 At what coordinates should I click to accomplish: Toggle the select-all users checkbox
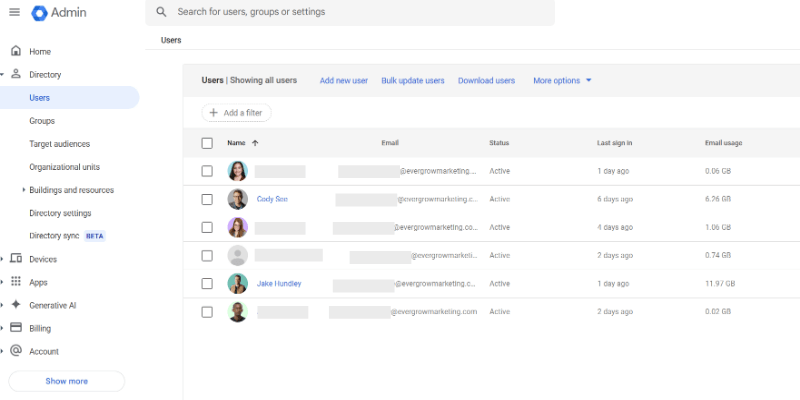click(207, 143)
